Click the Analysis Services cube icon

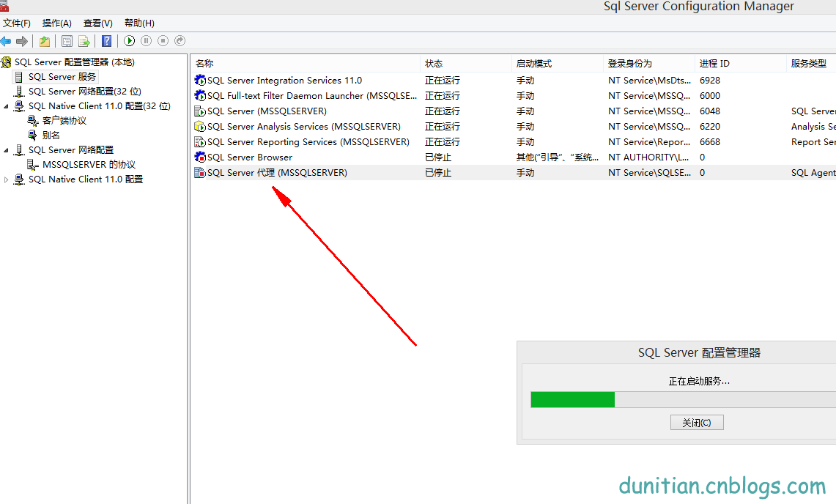(x=200, y=127)
